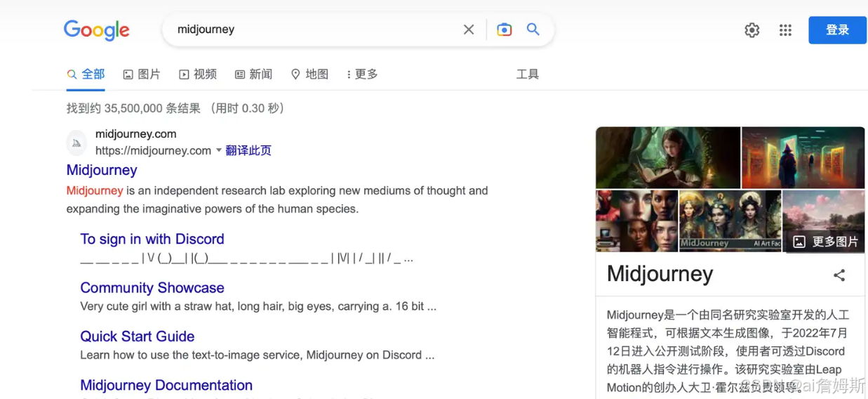
Task: Select the 全部 results tab
Action: (x=86, y=74)
